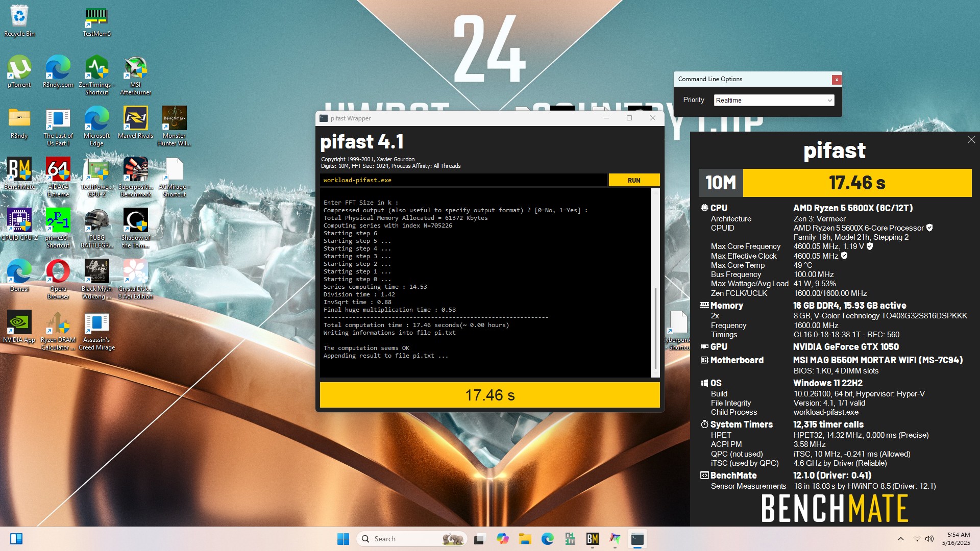980x551 pixels.
Task: Open the R3ndy.com Edge shortcut
Action: (58, 71)
